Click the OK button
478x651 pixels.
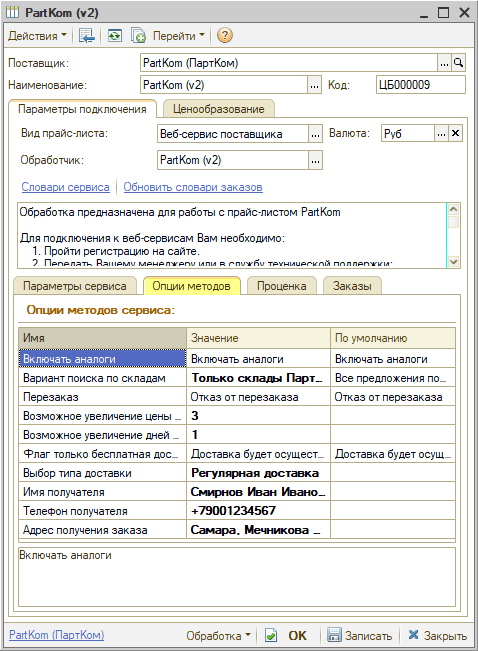click(297, 636)
